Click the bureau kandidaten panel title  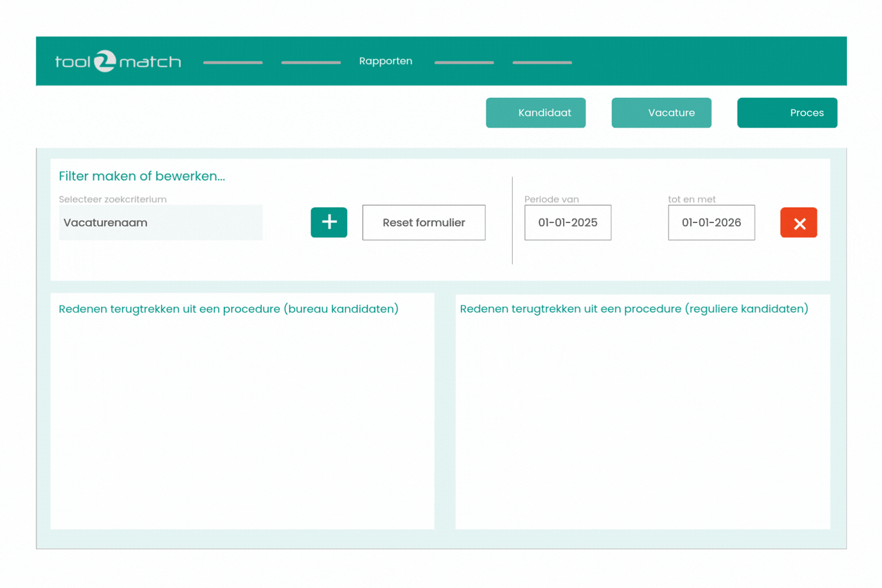click(x=228, y=309)
